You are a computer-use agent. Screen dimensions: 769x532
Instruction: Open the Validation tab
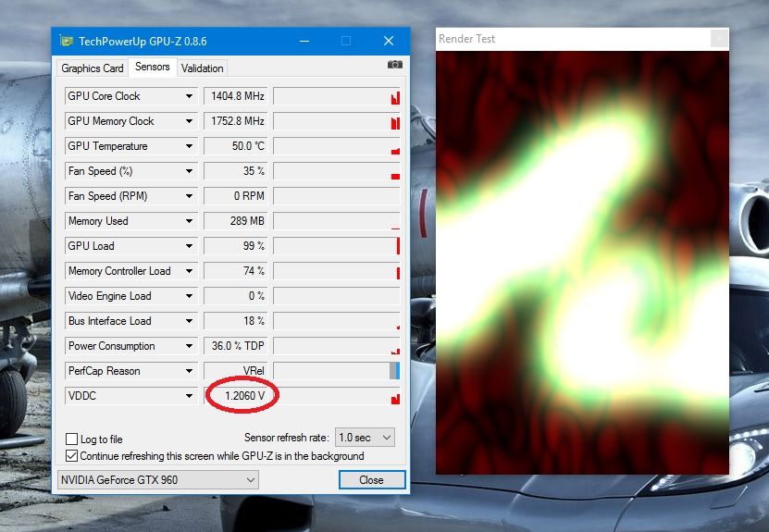click(202, 68)
